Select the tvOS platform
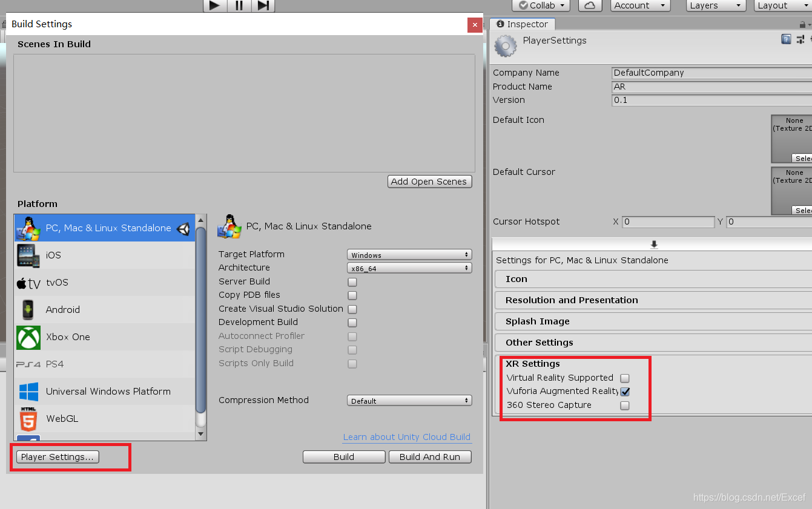This screenshot has width=812, height=509. pos(104,283)
